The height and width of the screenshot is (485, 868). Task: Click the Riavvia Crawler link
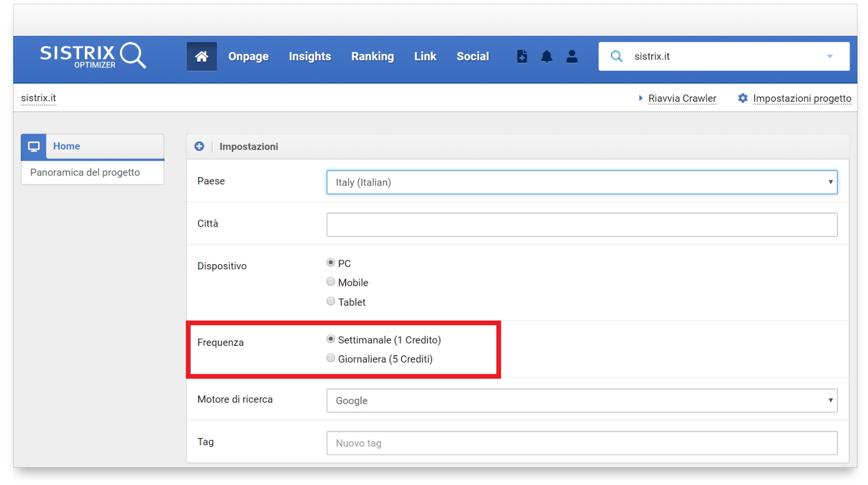682,99
